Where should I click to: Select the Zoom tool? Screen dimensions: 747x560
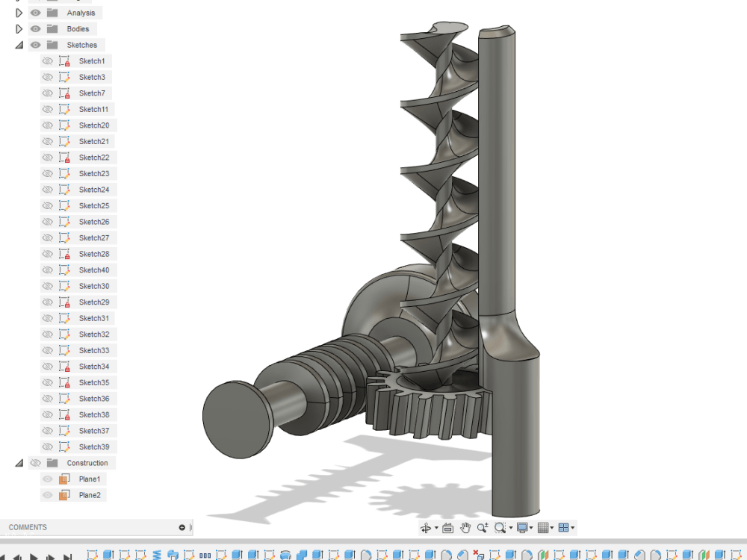coord(483,527)
